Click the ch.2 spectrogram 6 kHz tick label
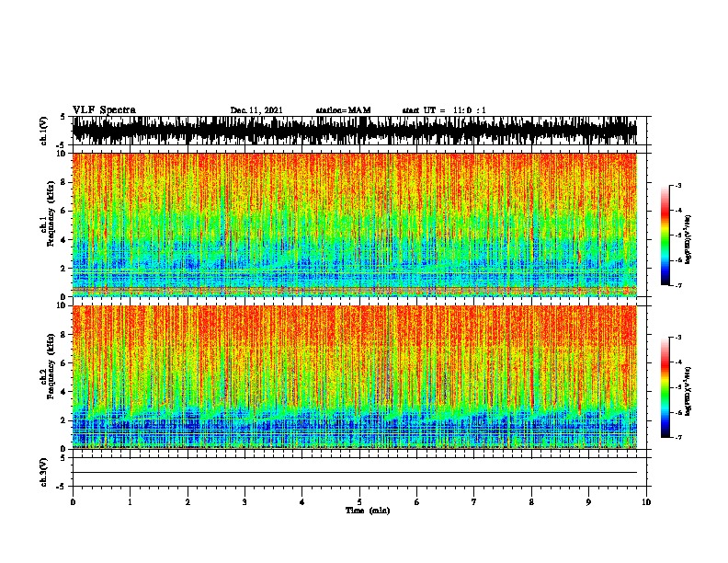 (64, 363)
